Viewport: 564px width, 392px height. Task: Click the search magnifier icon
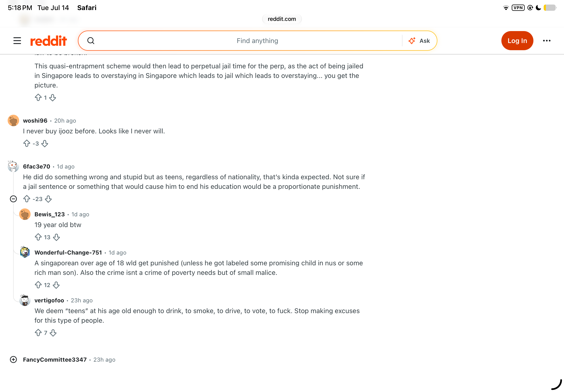tap(91, 41)
